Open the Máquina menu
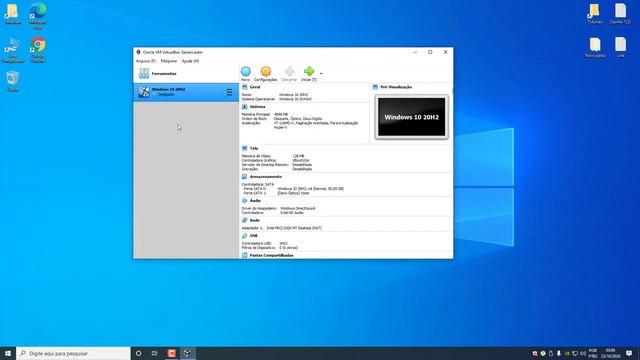640x360 pixels. click(169, 61)
